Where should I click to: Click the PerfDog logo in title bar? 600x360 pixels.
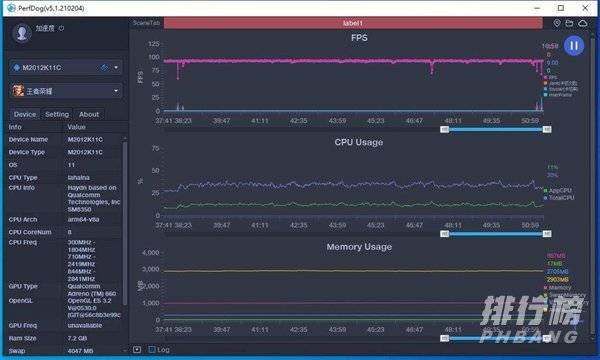point(11,8)
